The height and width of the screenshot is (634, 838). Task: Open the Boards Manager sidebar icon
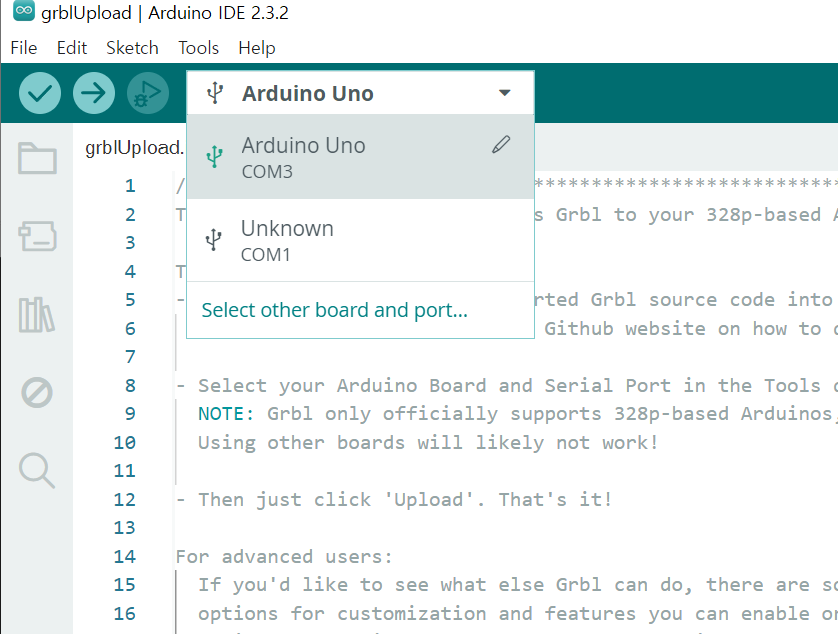pos(37,236)
